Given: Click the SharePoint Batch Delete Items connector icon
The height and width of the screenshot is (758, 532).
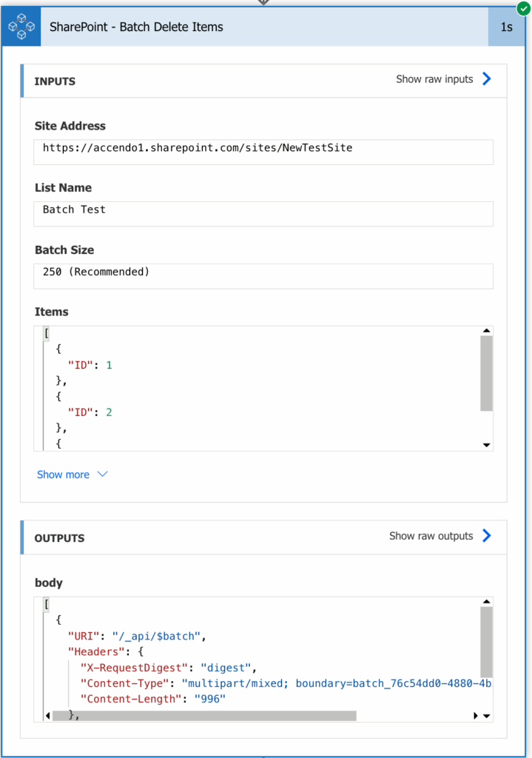Looking at the screenshot, I should (21, 27).
